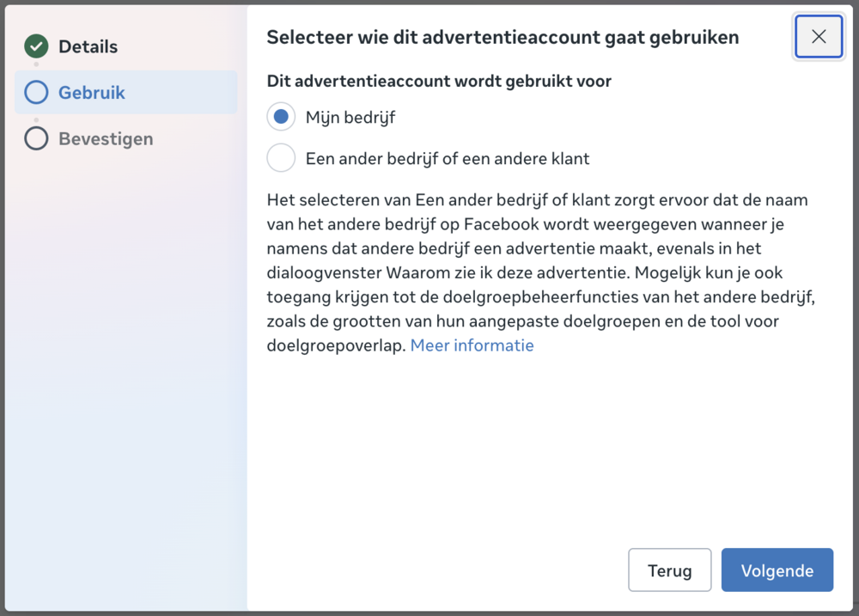Enable the currently selected Mijn bedrijf option
859x616 pixels.
pyautogui.click(x=281, y=116)
